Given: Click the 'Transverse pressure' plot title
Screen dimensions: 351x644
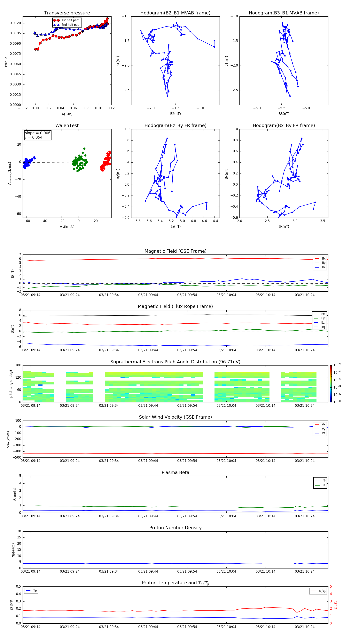Looking at the screenshot, I should (67, 13).
